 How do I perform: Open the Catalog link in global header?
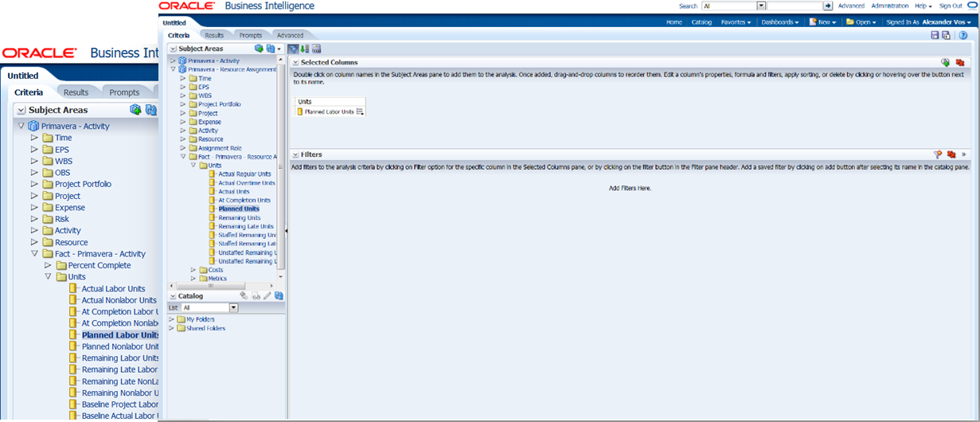click(701, 22)
